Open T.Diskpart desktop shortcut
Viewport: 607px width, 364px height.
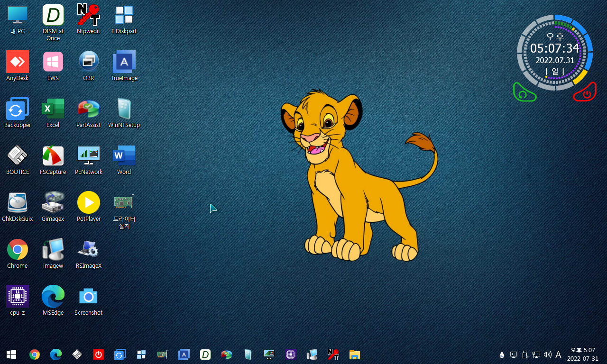124,20
